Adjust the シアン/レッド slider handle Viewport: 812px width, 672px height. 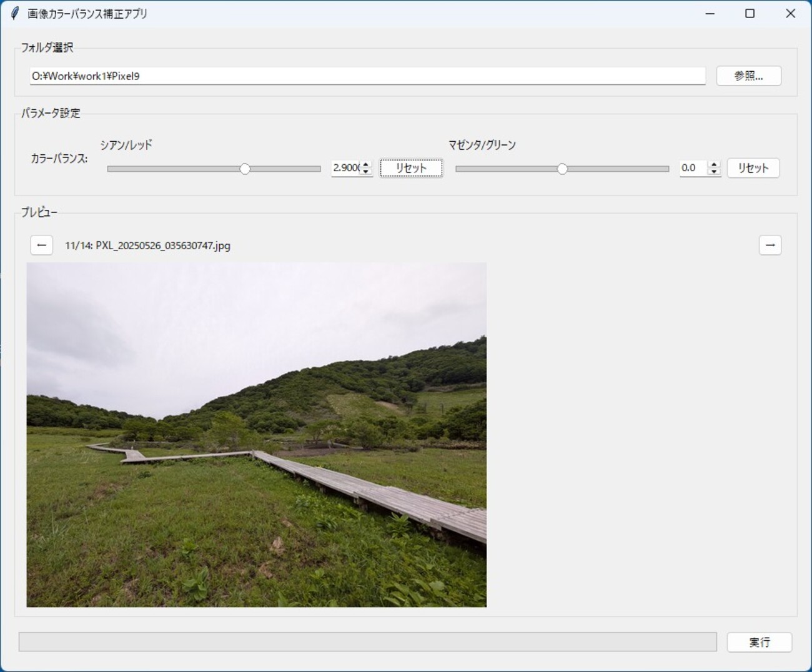[x=245, y=169]
